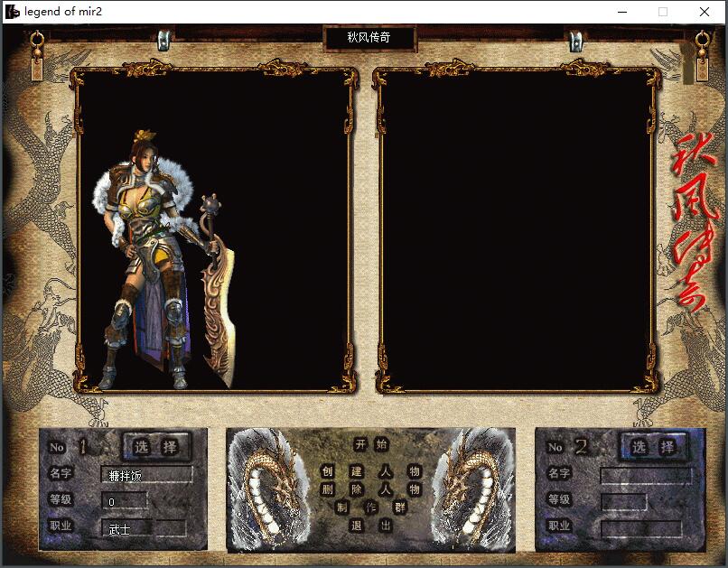The image size is (728, 568).
Task: Click the red calligraphy logo on right
Action: (695, 221)
